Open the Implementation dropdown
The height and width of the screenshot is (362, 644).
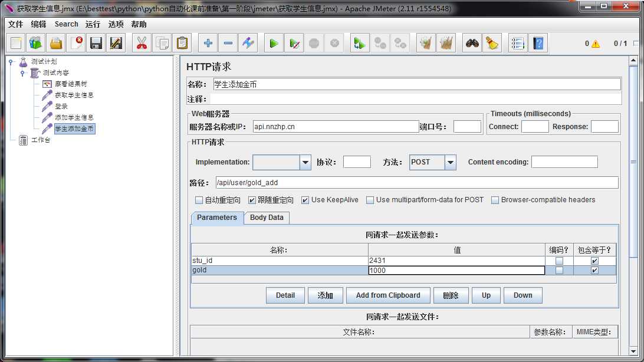tap(305, 162)
